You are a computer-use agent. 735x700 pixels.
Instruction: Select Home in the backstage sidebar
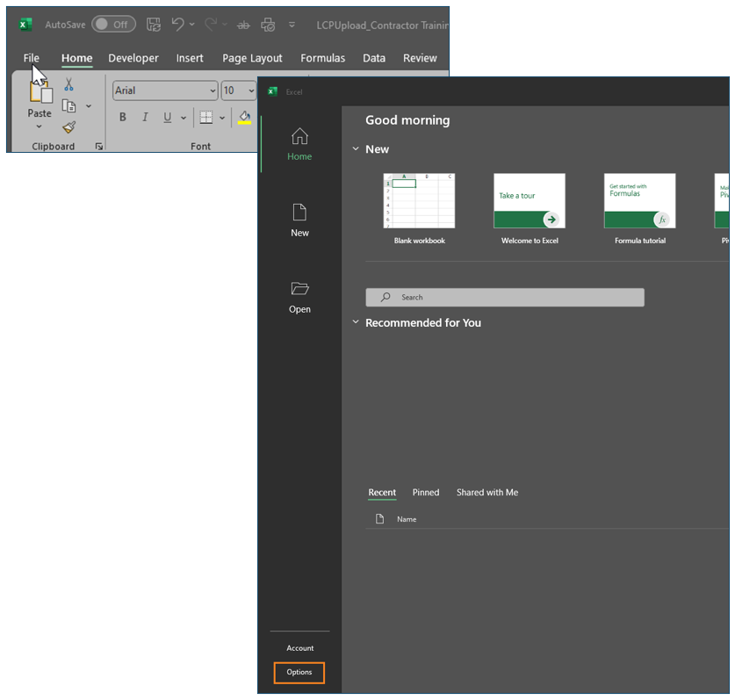pos(299,144)
